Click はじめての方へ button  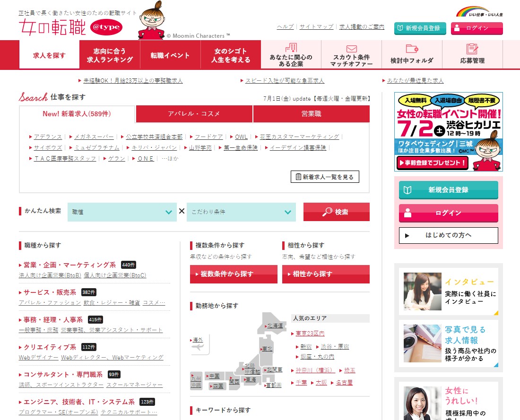pyautogui.click(x=448, y=235)
